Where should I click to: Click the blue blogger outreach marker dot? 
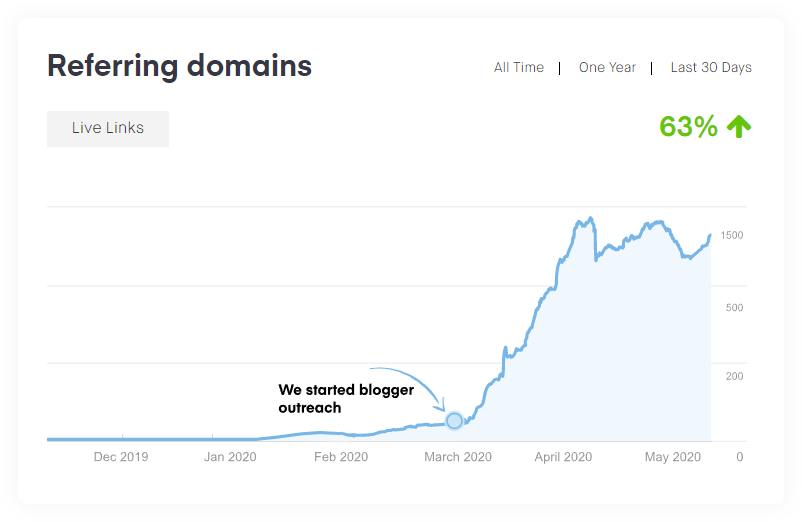(455, 421)
